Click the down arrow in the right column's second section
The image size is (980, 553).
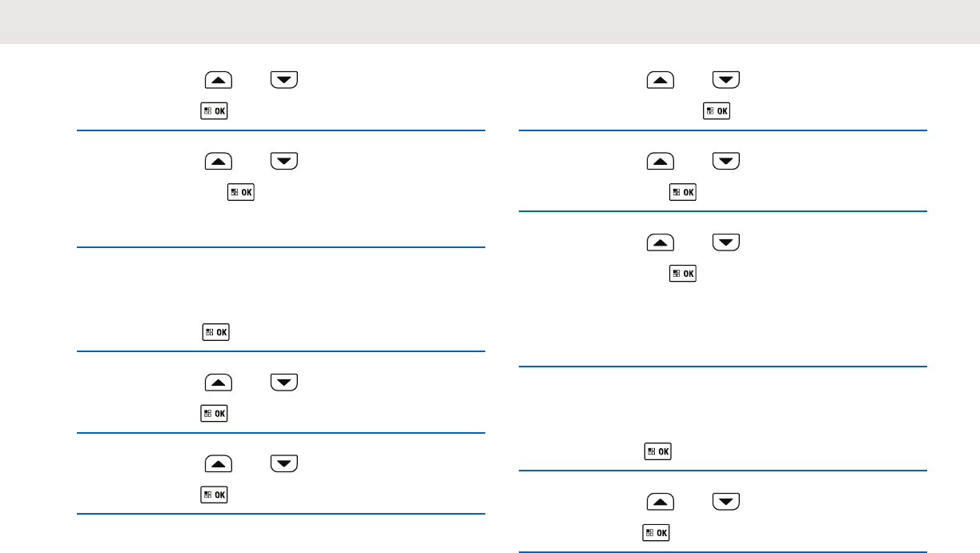click(x=726, y=161)
